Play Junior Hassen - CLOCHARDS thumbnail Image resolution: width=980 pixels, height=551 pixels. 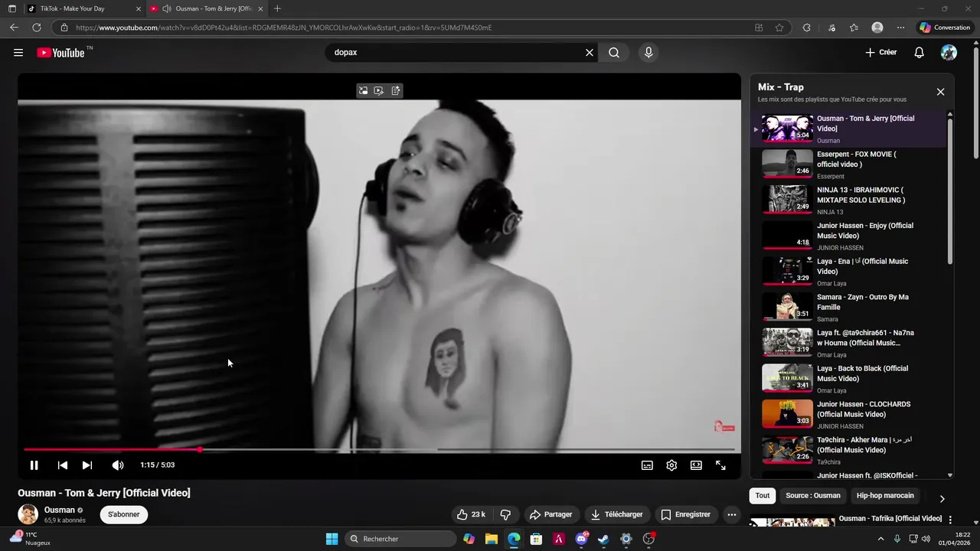click(x=787, y=414)
